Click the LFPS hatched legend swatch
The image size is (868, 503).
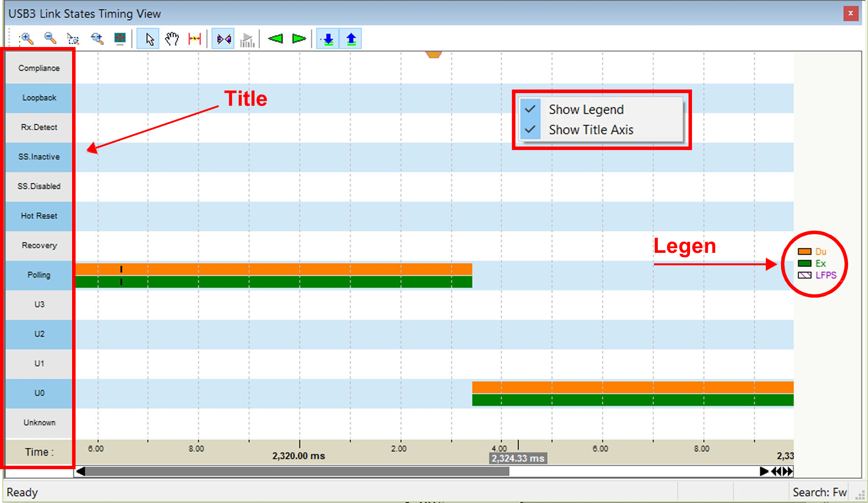point(804,275)
